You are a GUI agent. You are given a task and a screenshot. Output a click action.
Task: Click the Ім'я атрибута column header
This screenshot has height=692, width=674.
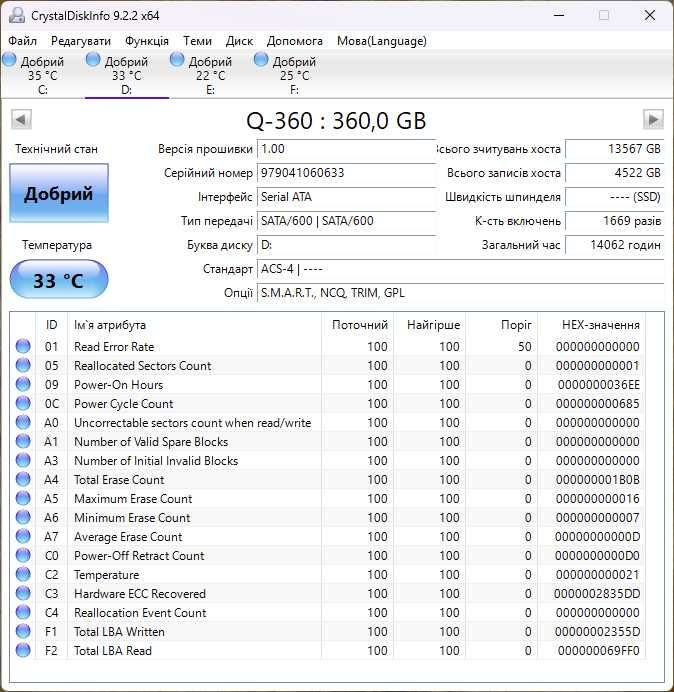[x=194, y=325]
